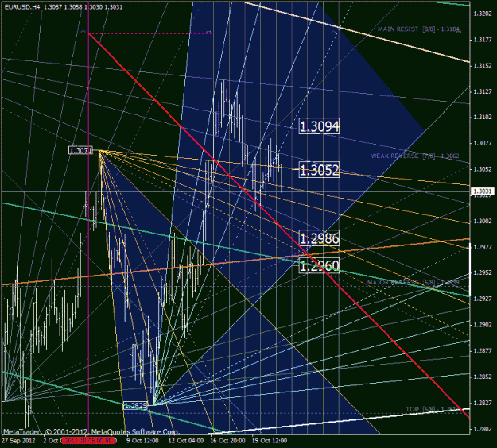Click the 12 Oct 04:00 time axis label
Viewport: 497px width, 448px height.
tap(186, 441)
